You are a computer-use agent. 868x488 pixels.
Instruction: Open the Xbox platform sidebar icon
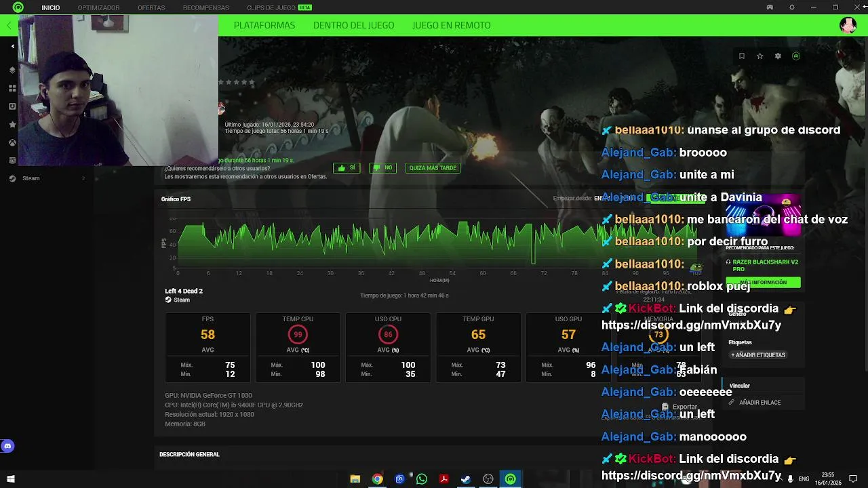tap(12, 142)
